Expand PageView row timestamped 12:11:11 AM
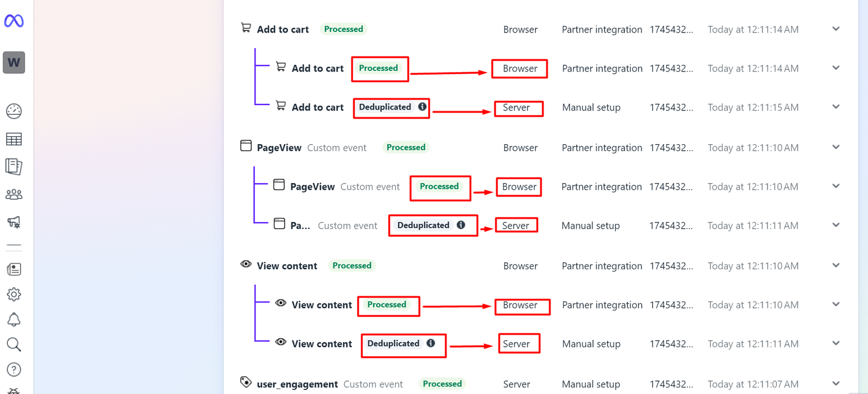Screen dimensions: 868x394 pyautogui.click(x=835, y=225)
